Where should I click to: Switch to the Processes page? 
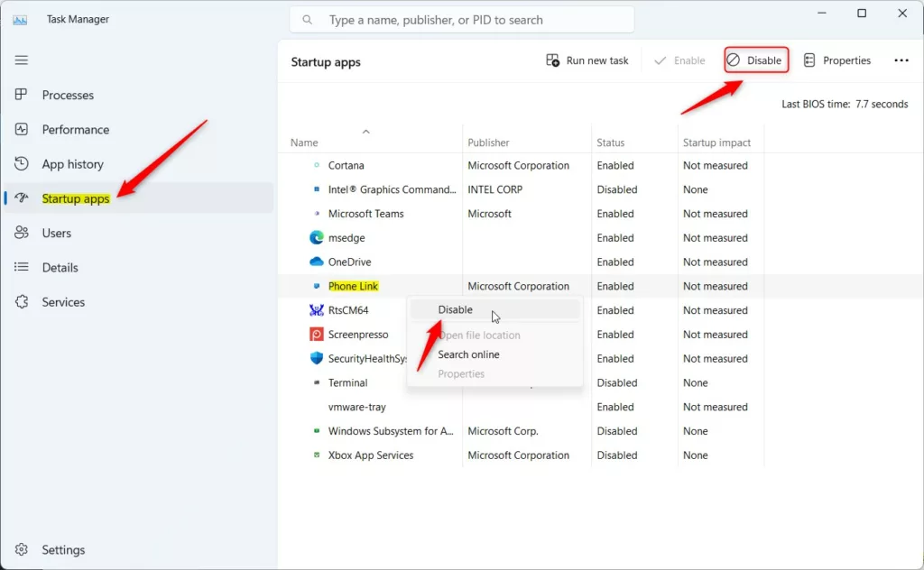point(139,95)
